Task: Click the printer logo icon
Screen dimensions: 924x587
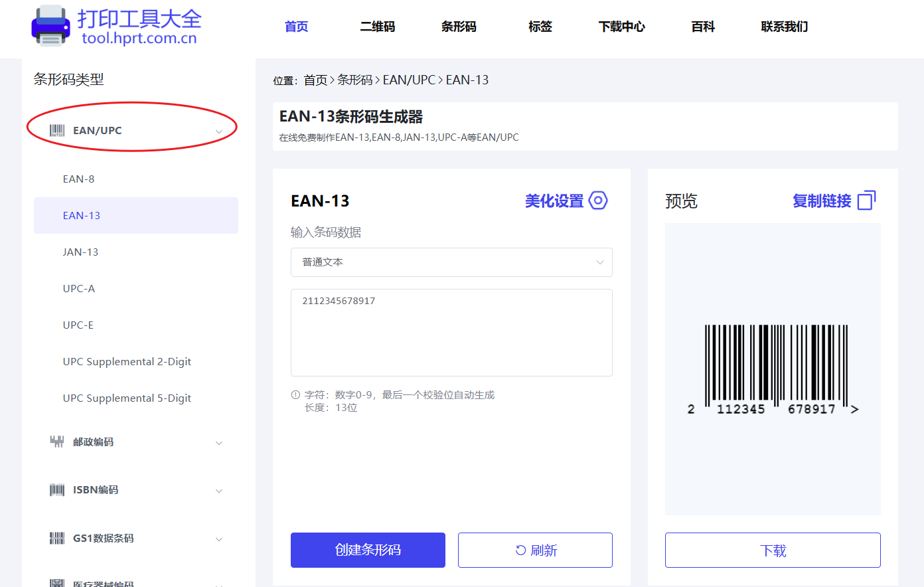Action: tap(50, 26)
